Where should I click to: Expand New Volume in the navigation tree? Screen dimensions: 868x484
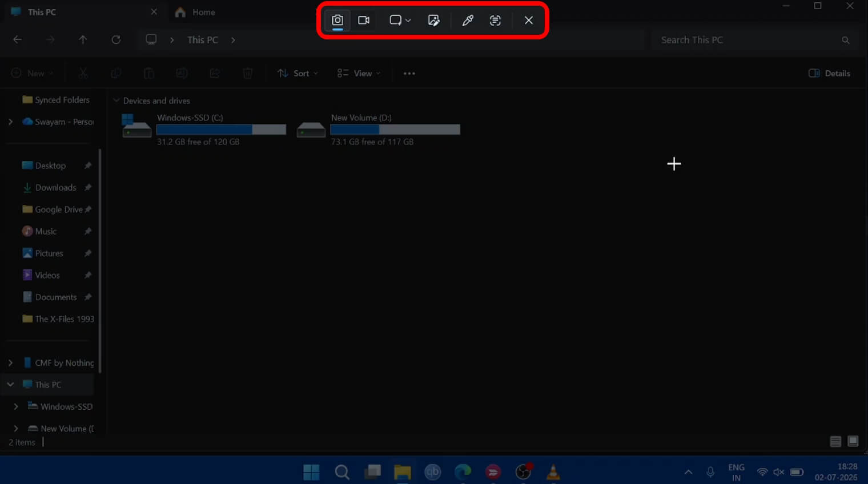[16, 428]
